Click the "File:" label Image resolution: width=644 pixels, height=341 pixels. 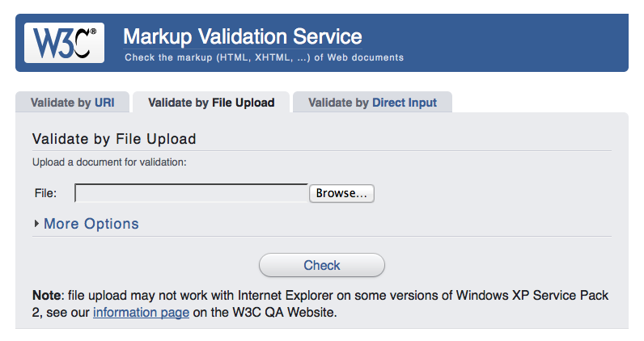[44, 193]
